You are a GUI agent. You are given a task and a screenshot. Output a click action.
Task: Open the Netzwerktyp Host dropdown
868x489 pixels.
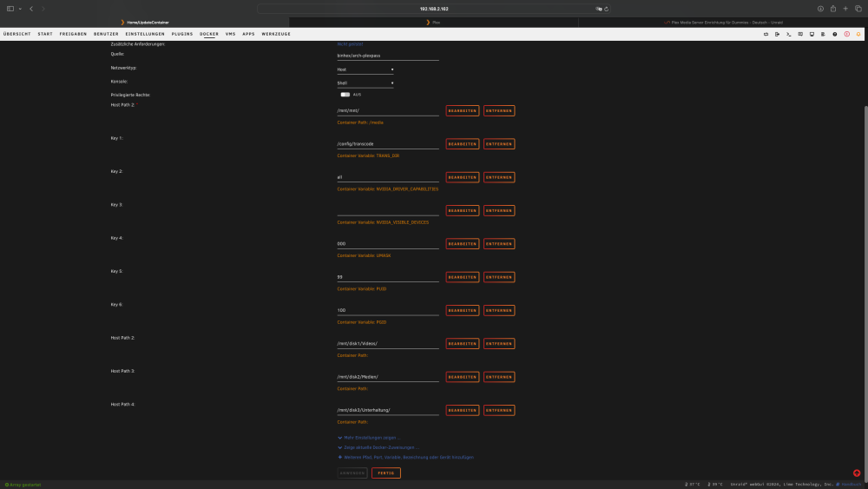(365, 69)
